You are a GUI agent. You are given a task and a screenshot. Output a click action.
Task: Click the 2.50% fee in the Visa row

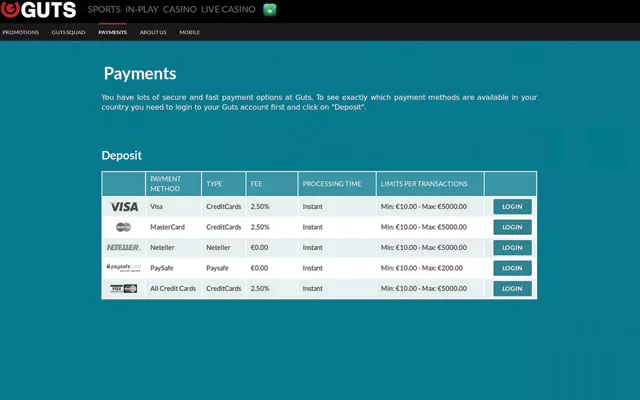tap(260, 207)
